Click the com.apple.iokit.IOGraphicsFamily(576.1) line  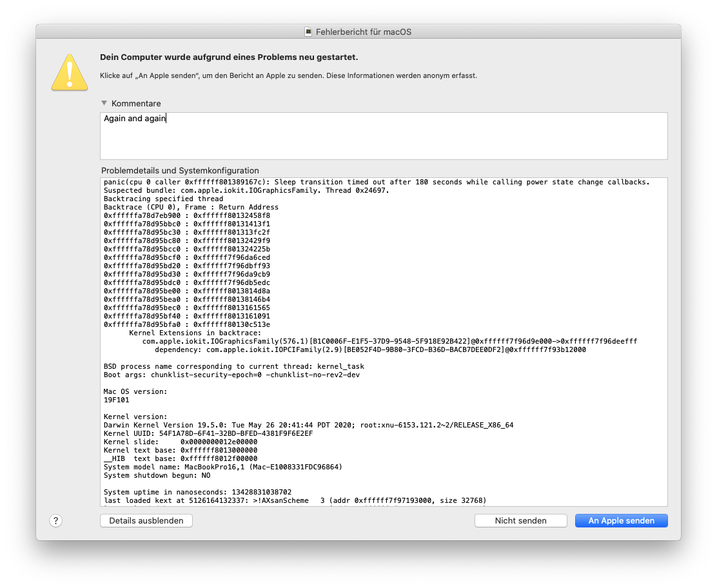pos(389,341)
